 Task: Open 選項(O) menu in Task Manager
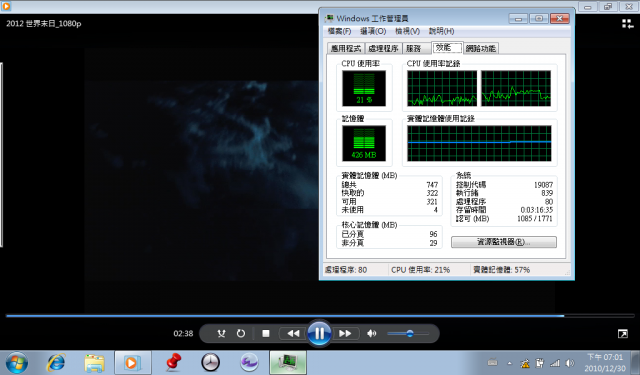coord(373,31)
